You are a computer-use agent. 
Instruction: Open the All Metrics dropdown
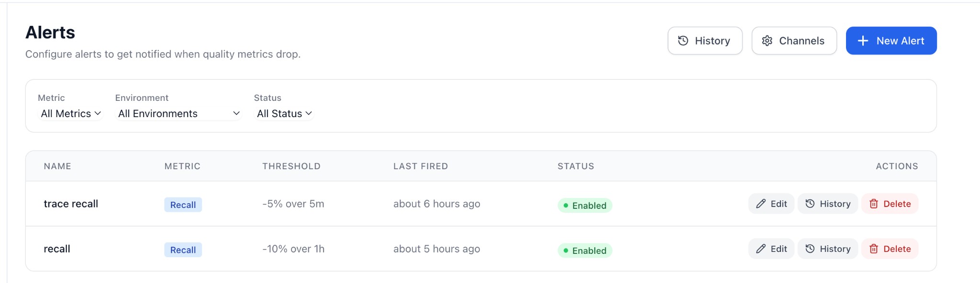70,113
